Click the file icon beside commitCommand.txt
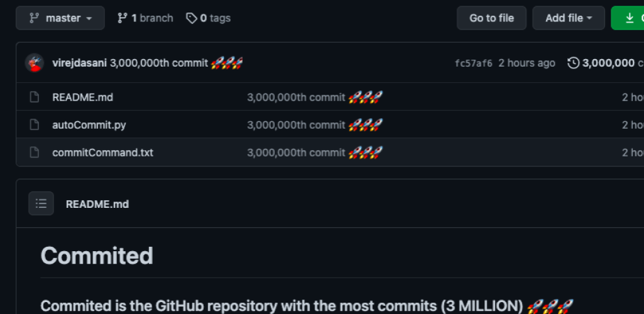 (35, 153)
